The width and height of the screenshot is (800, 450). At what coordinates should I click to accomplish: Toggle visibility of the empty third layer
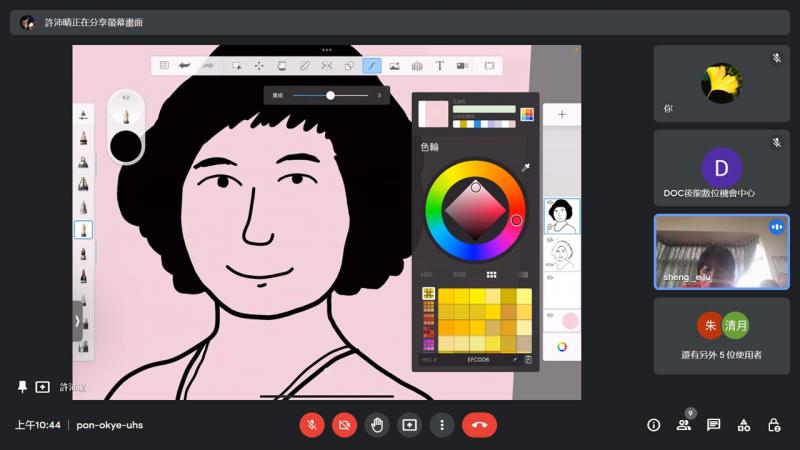[x=550, y=278]
